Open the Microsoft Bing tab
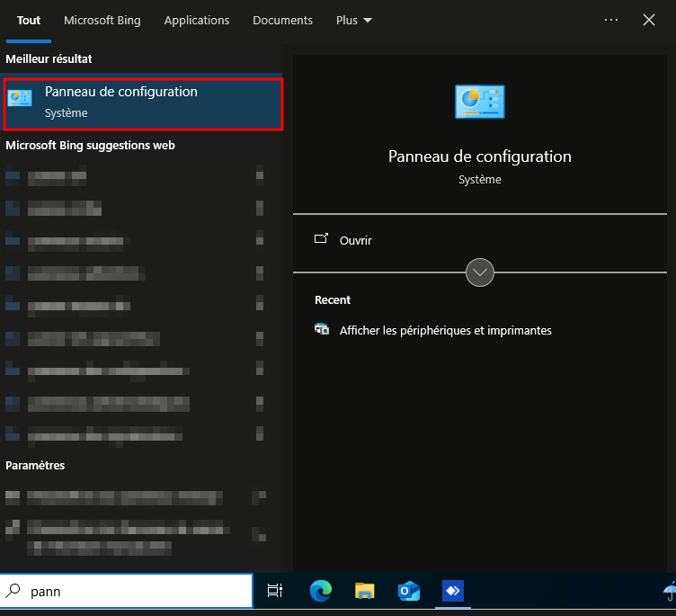The height and width of the screenshot is (616, 676). [x=102, y=21]
